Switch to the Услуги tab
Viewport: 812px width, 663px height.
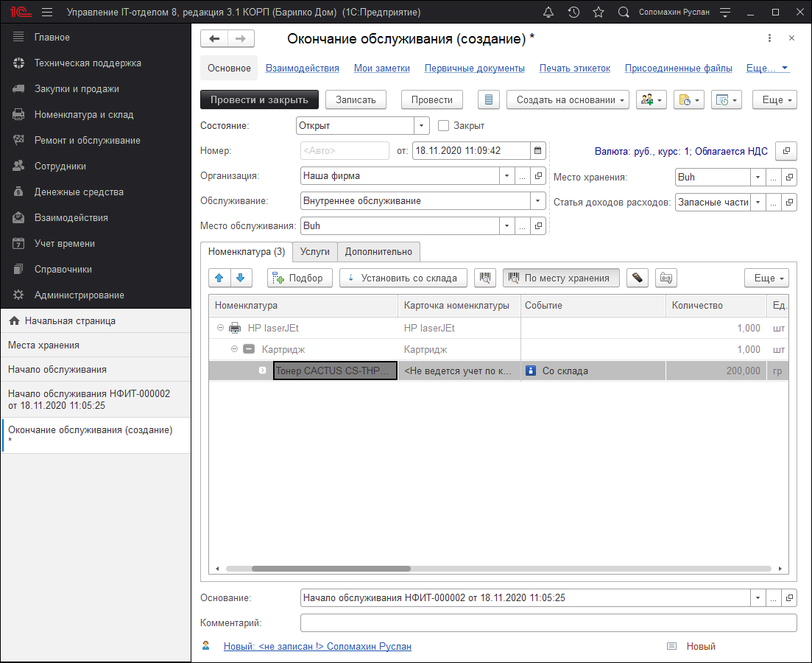pyautogui.click(x=315, y=252)
